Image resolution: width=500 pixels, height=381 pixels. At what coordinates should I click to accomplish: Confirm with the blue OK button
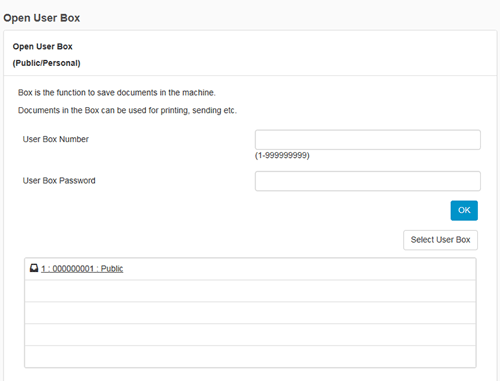464,210
